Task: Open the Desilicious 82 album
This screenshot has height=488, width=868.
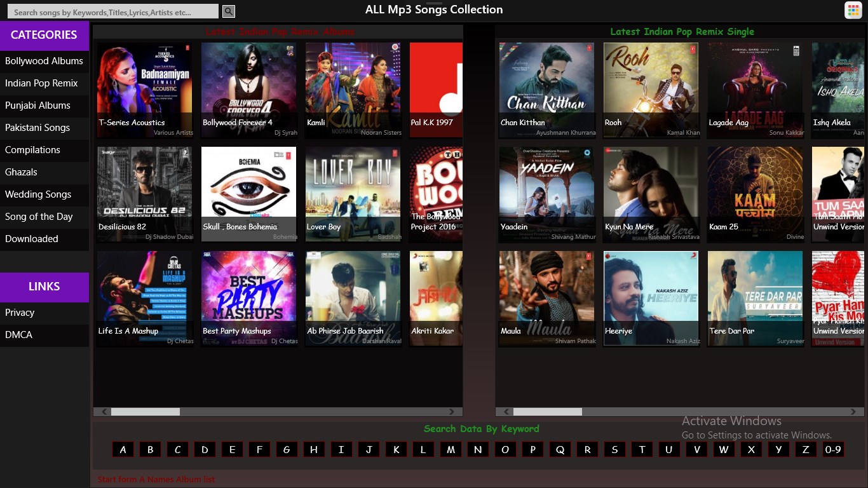Action: 144,194
